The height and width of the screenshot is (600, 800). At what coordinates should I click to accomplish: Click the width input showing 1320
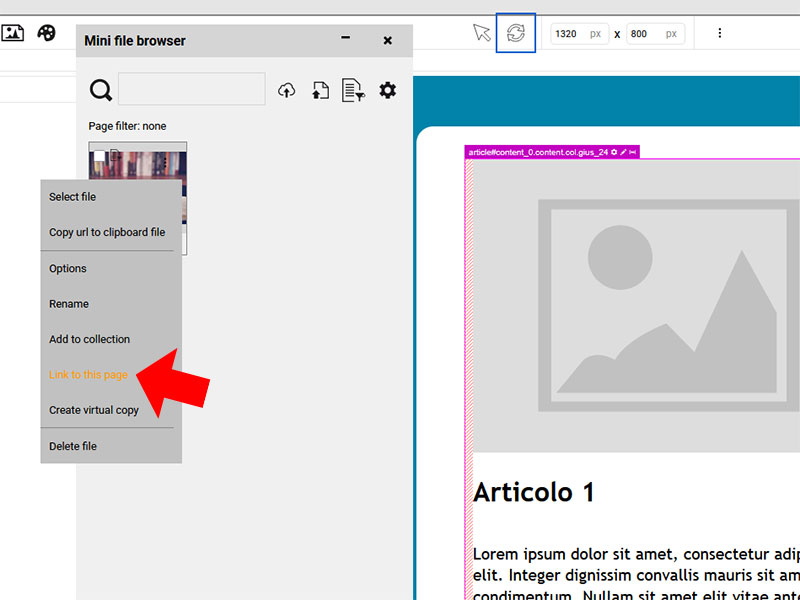(x=577, y=32)
